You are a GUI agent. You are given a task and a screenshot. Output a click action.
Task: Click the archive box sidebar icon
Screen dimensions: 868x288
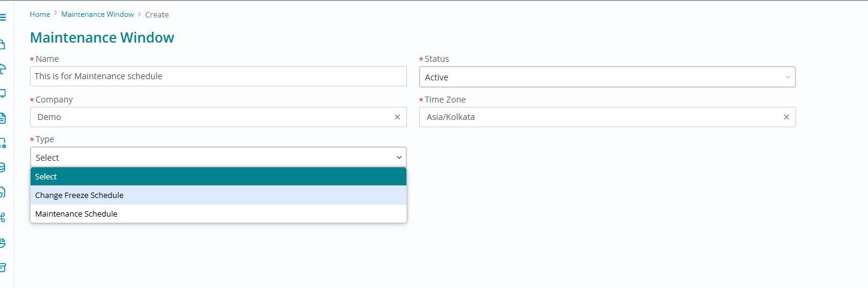3,267
